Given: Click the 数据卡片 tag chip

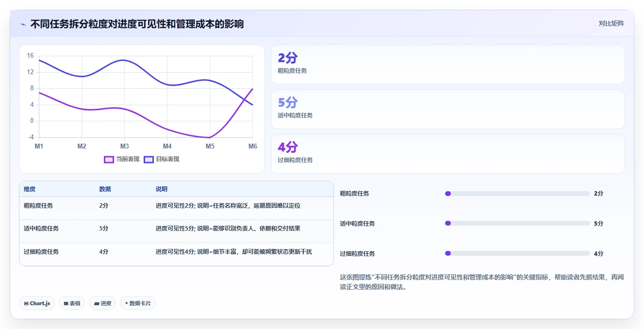Looking at the screenshot, I should (x=138, y=303).
